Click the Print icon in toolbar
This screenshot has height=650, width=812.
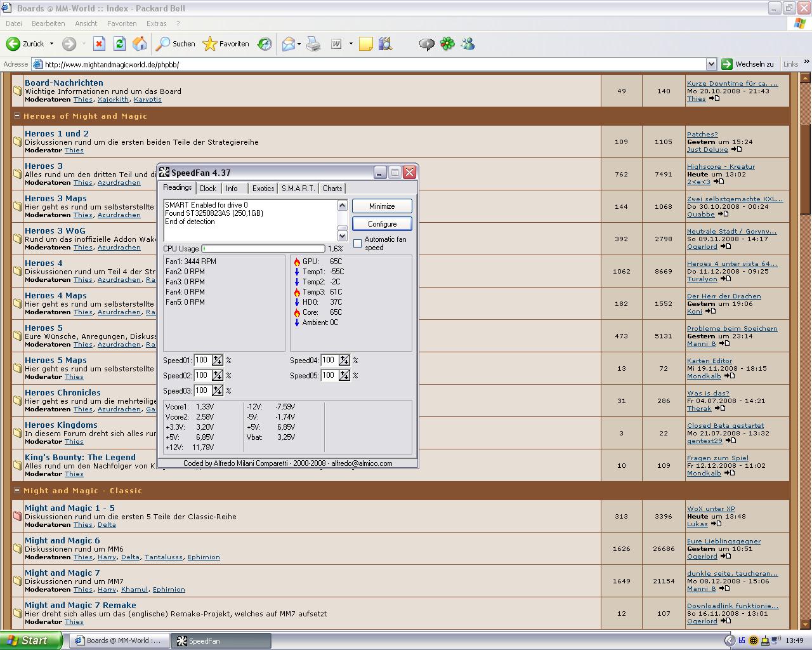(x=313, y=44)
